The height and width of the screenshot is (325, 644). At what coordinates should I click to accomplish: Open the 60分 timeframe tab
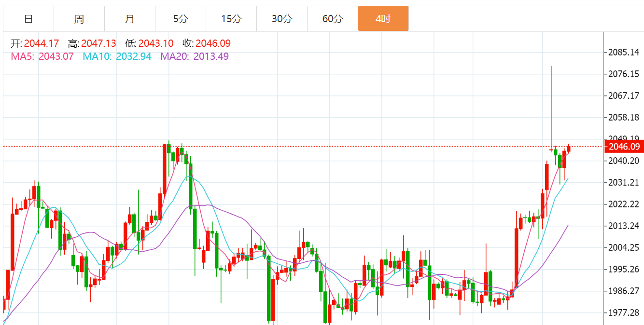pos(333,19)
